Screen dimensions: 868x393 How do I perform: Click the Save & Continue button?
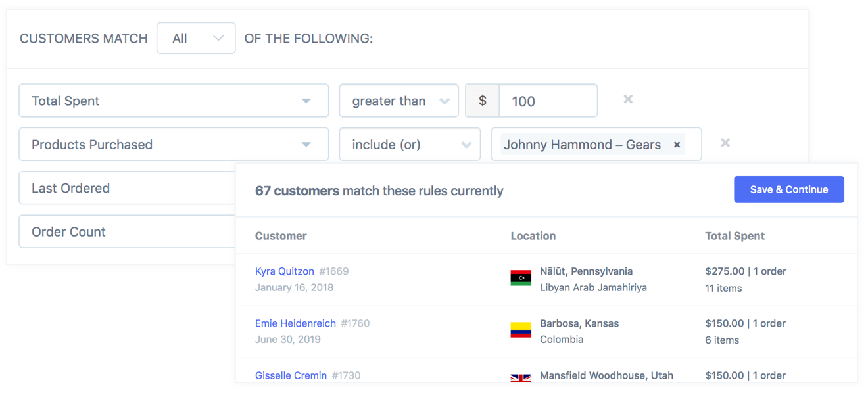pyautogui.click(x=788, y=189)
